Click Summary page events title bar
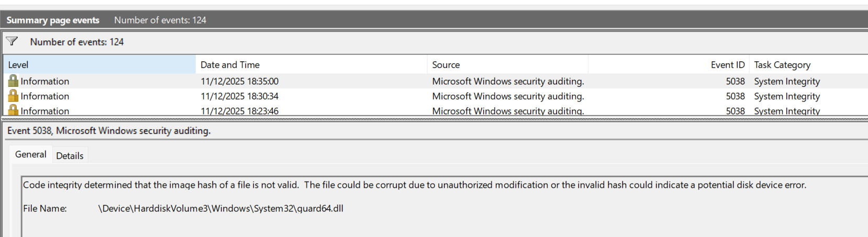The image size is (868, 237). click(x=53, y=20)
